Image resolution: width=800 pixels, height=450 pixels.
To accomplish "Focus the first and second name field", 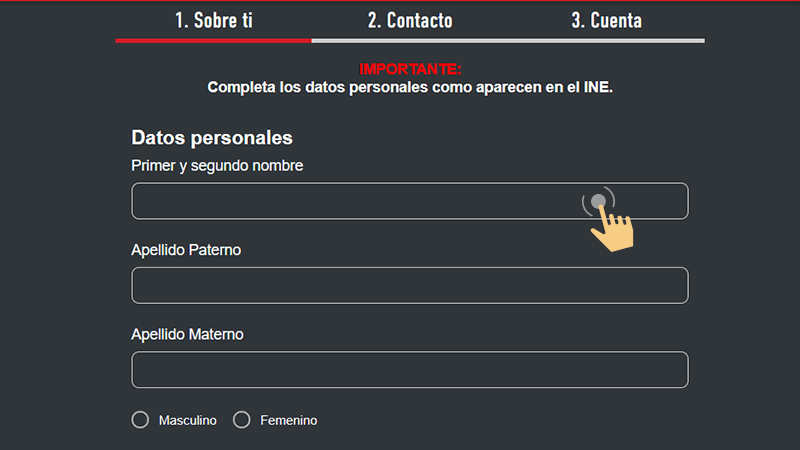I will (350, 201).
